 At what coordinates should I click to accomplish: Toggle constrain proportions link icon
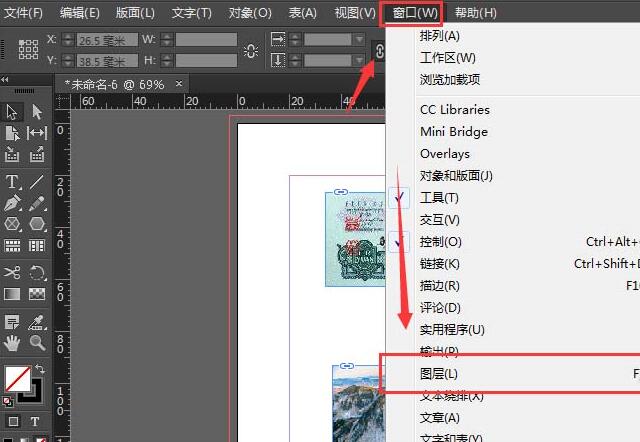[x=251, y=51]
